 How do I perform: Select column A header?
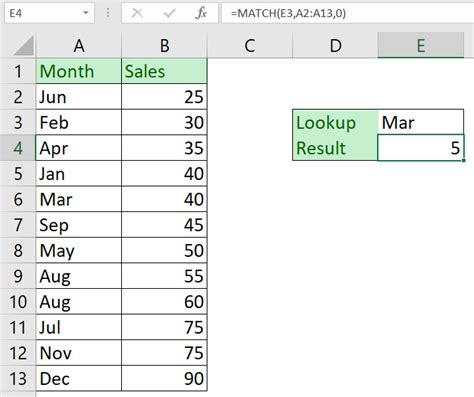(79, 45)
